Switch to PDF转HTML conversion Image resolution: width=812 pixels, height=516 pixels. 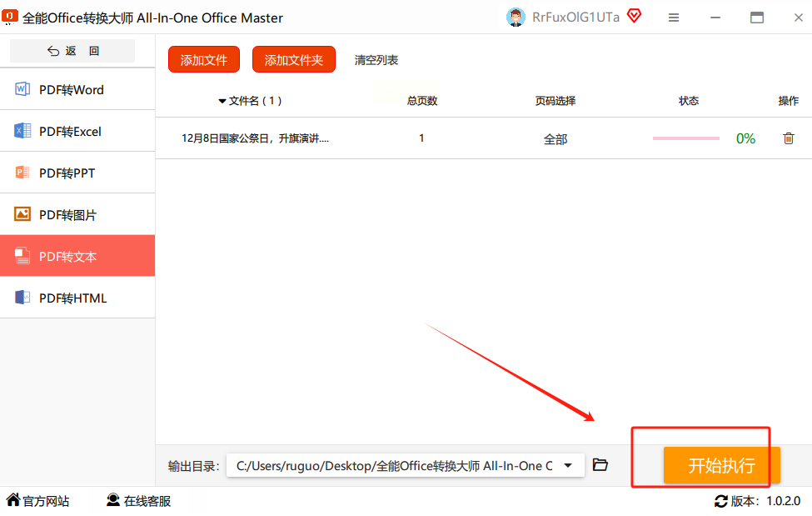tap(77, 298)
